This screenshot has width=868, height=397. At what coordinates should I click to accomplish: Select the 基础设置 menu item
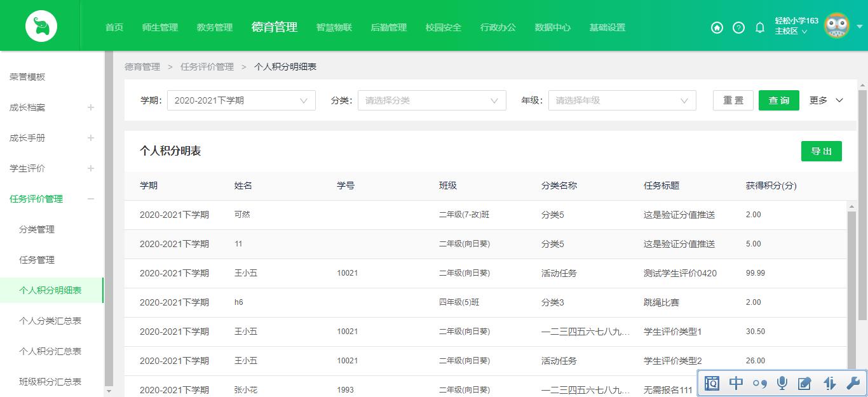coord(607,27)
